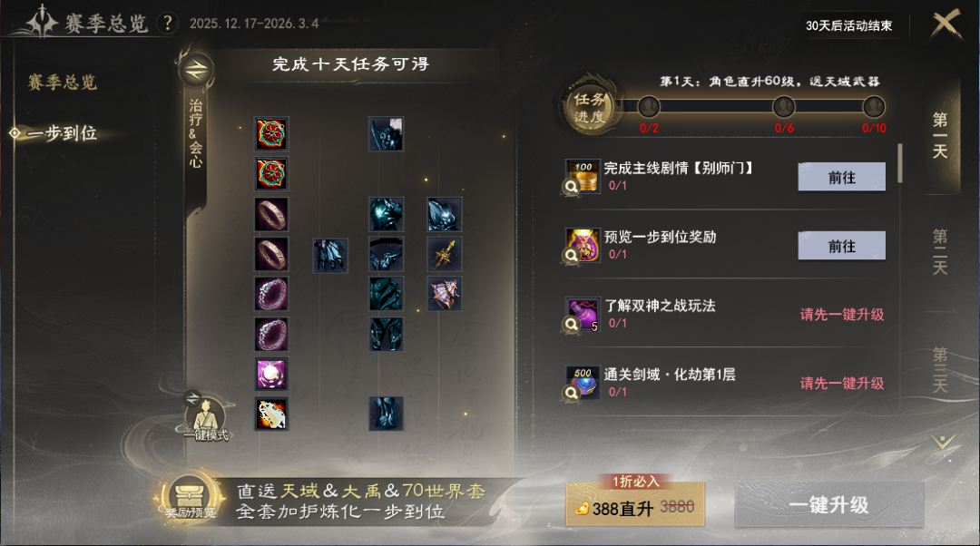
Task: Expand more days with the down chevron
Action: pyautogui.click(x=943, y=444)
